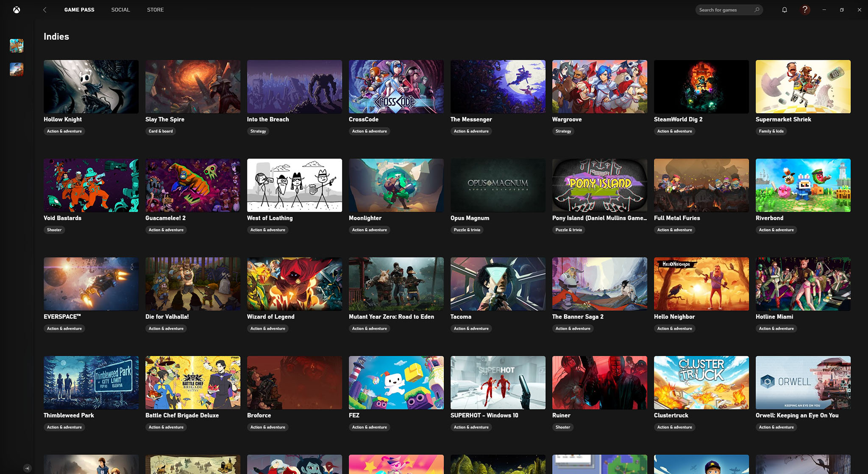Open the Pony Island game art
Viewport: 868px width, 474px height.
pos(600,185)
